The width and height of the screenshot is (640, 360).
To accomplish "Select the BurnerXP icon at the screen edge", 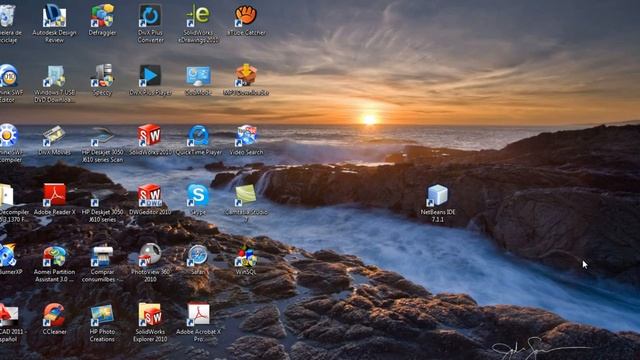I will click(x=7, y=256).
